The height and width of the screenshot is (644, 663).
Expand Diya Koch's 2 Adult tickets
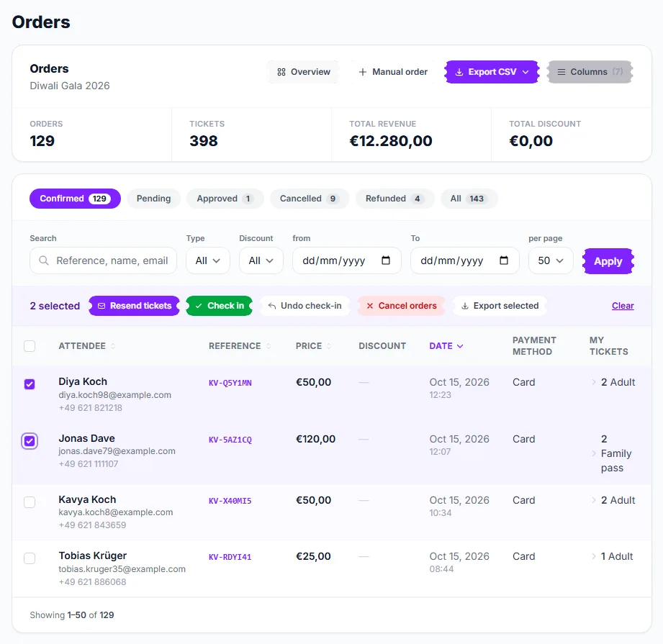click(x=594, y=382)
